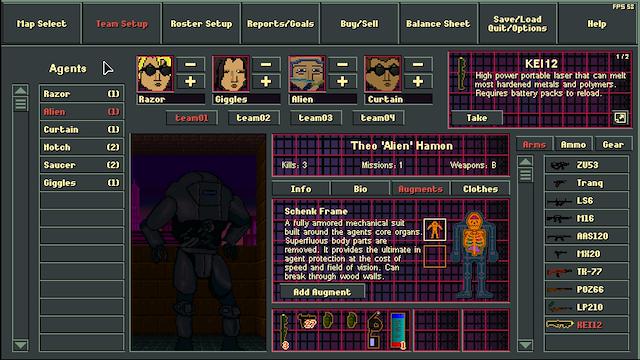Select the PDZ66 weapon
640x360 pixels.
pos(587,289)
